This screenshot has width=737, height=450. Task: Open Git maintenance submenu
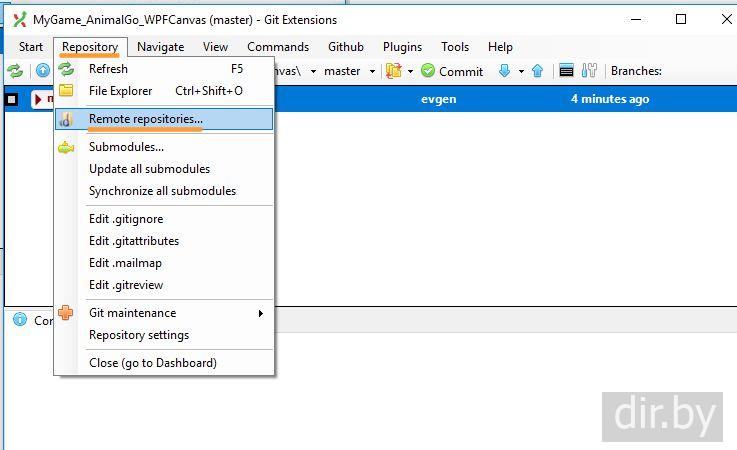[x=164, y=313]
